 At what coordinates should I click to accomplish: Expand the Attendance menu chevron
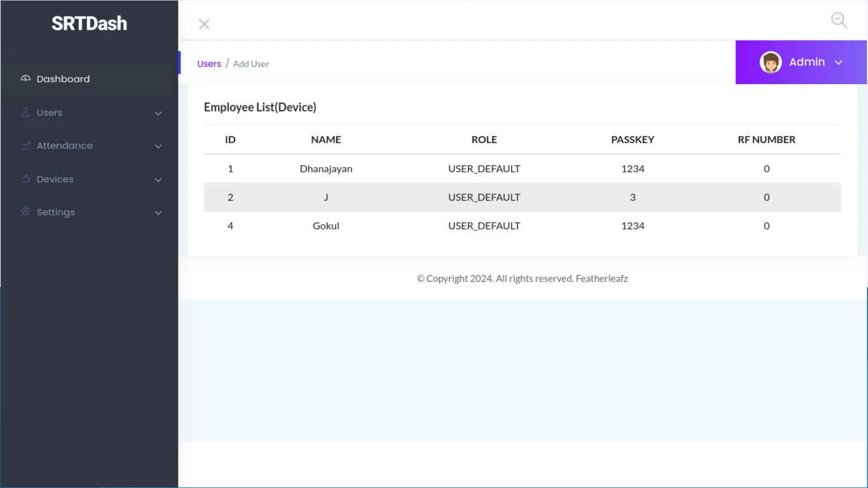(x=158, y=147)
